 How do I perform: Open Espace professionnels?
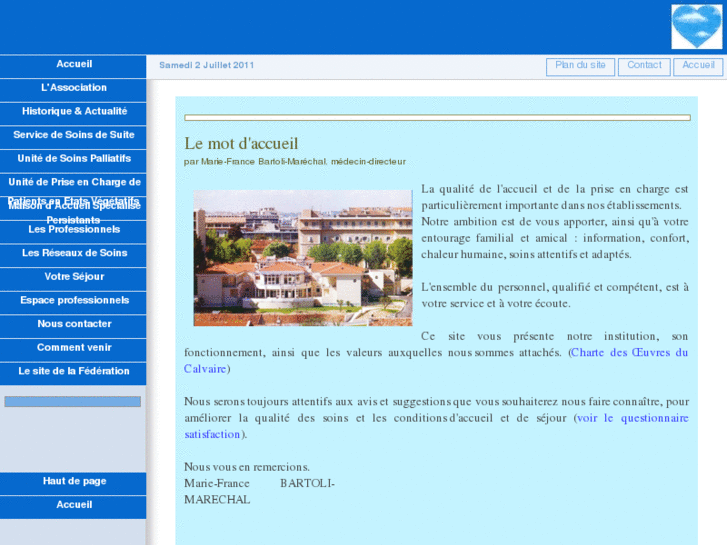(x=73, y=303)
